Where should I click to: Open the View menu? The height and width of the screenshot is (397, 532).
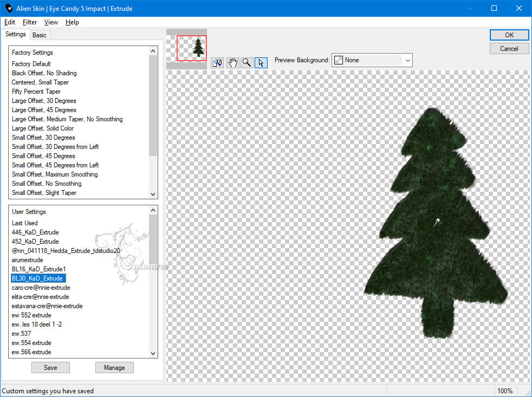[51, 22]
